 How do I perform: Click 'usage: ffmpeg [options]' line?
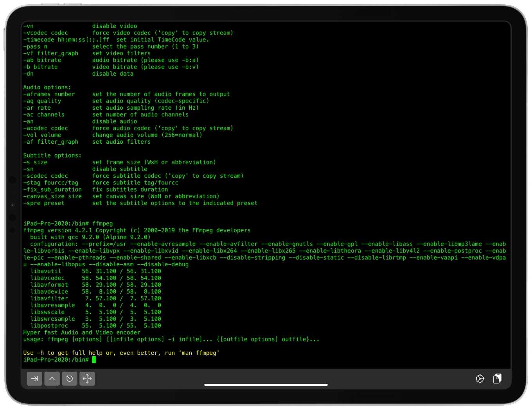[171, 340]
